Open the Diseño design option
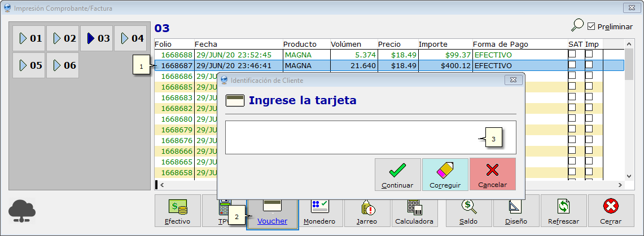644x236 pixels. pyautogui.click(x=516, y=211)
